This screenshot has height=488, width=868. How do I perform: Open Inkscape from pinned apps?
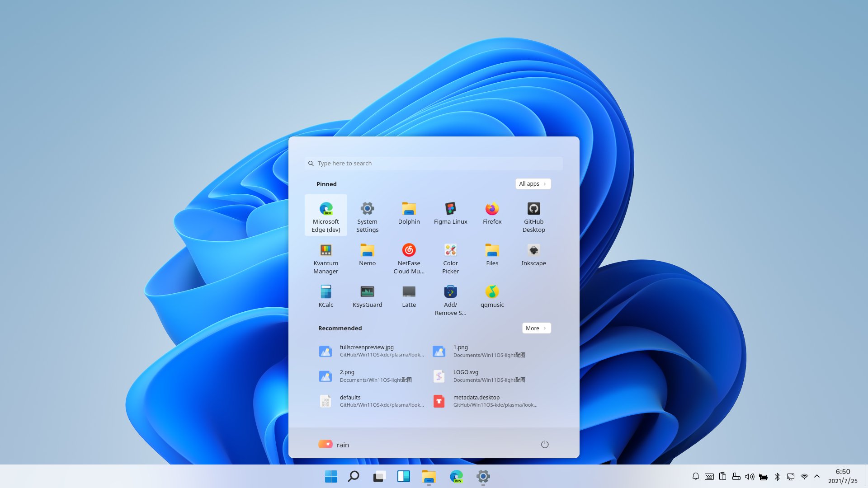533,255
